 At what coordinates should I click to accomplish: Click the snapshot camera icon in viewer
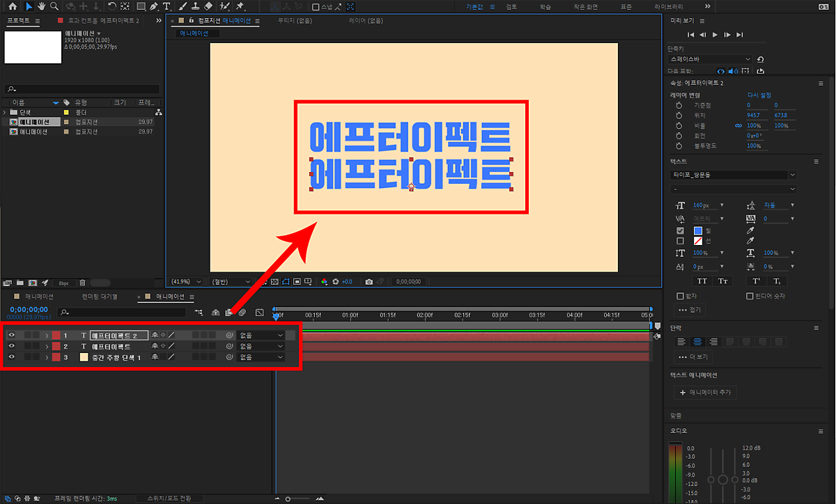(x=369, y=282)
